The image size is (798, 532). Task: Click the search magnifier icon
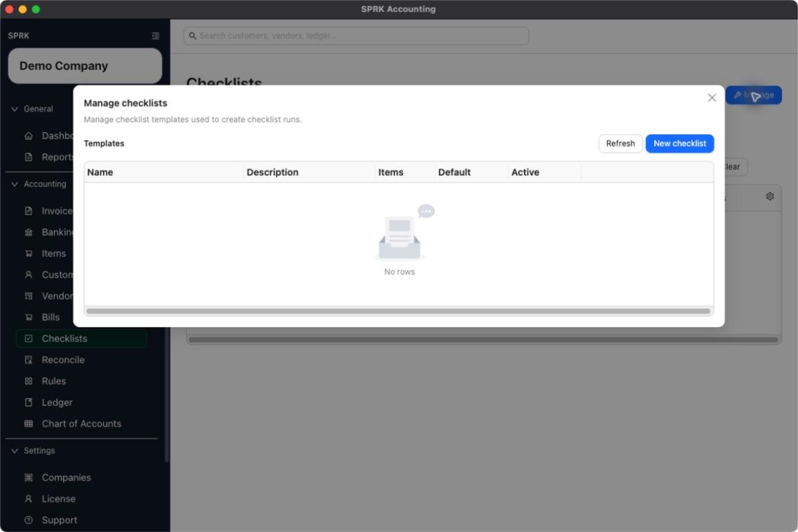(193, 35)
